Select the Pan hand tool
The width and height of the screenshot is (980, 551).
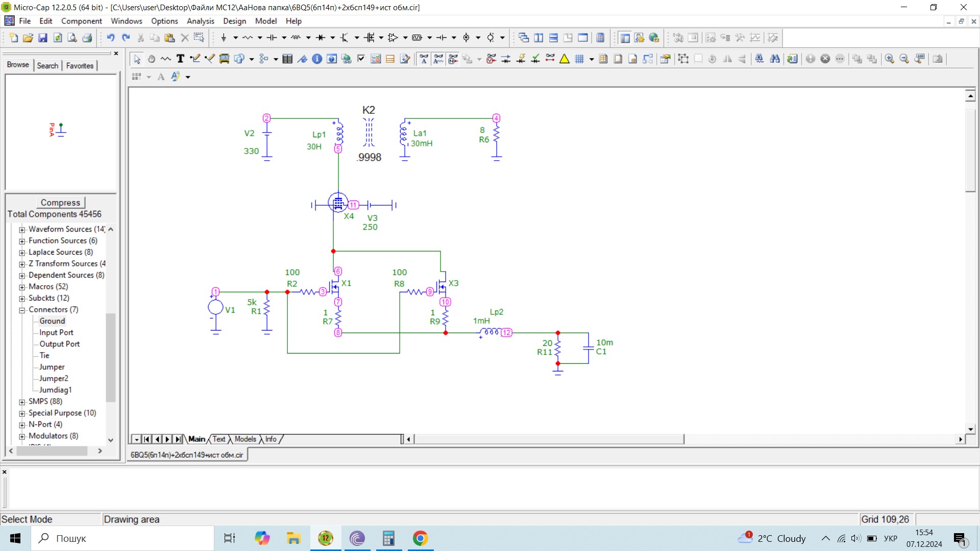click(152, 59)
